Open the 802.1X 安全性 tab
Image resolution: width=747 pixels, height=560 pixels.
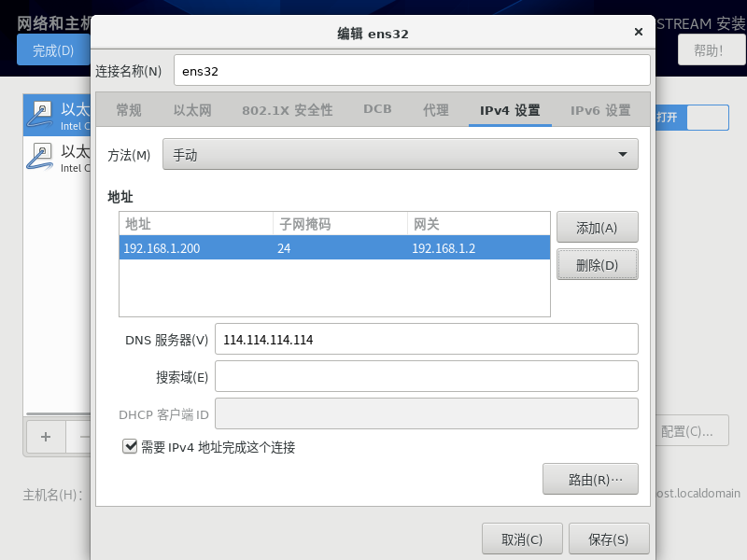tap(287, 110)
